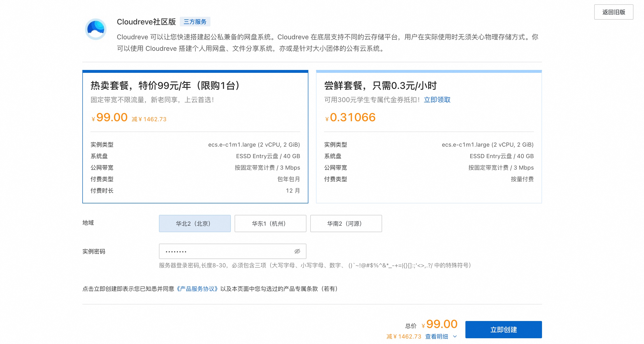
Task: Open the 查看明细 details link
Action: point(436,337)
